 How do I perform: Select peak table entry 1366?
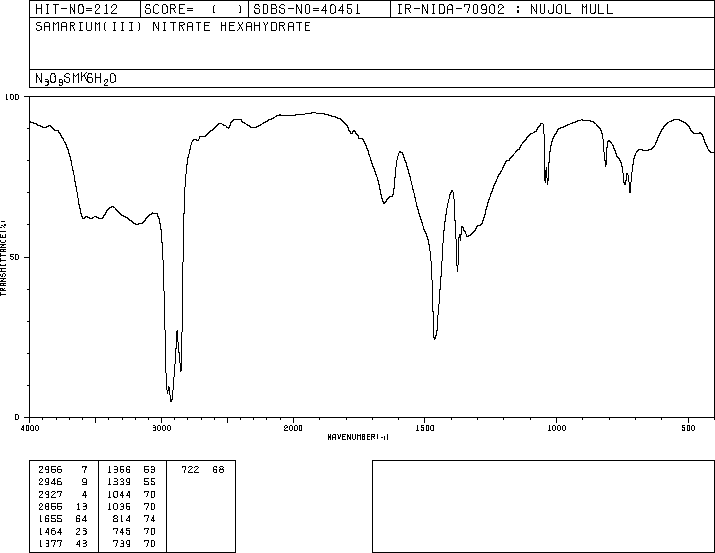click(x=131, y=470)
